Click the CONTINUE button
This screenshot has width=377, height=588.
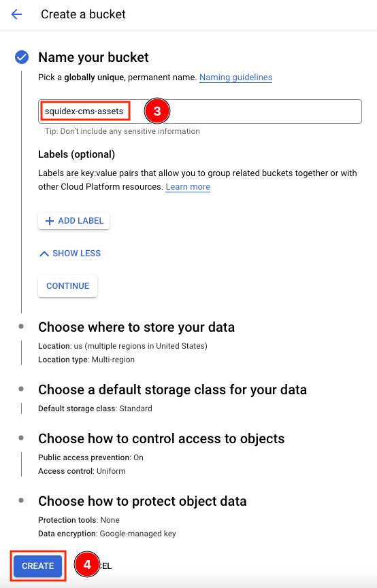67,286
